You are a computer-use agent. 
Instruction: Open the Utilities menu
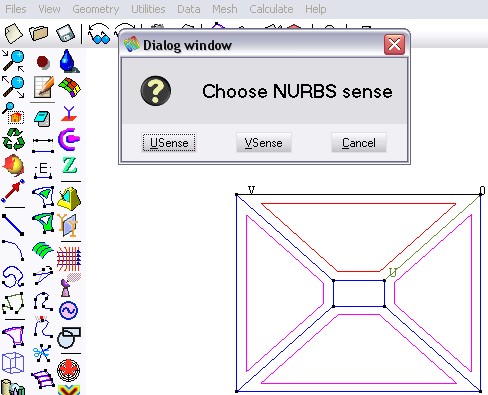click(x=148, y=9)
